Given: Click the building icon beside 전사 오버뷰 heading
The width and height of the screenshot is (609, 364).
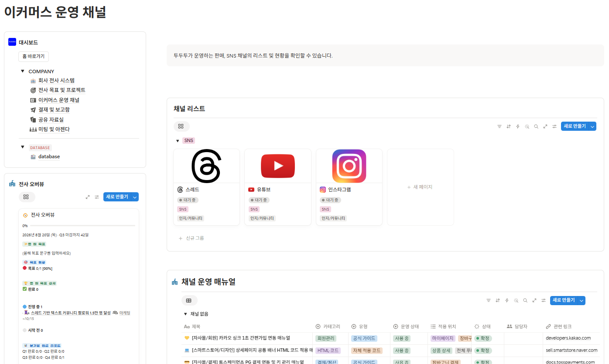Looking at the screenshot, I should click(12, 184).
